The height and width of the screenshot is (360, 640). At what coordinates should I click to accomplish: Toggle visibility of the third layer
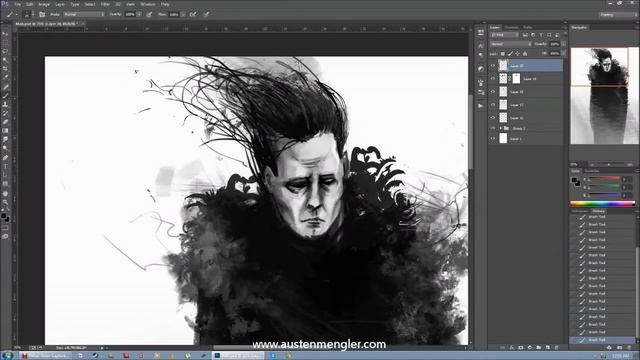493,91
